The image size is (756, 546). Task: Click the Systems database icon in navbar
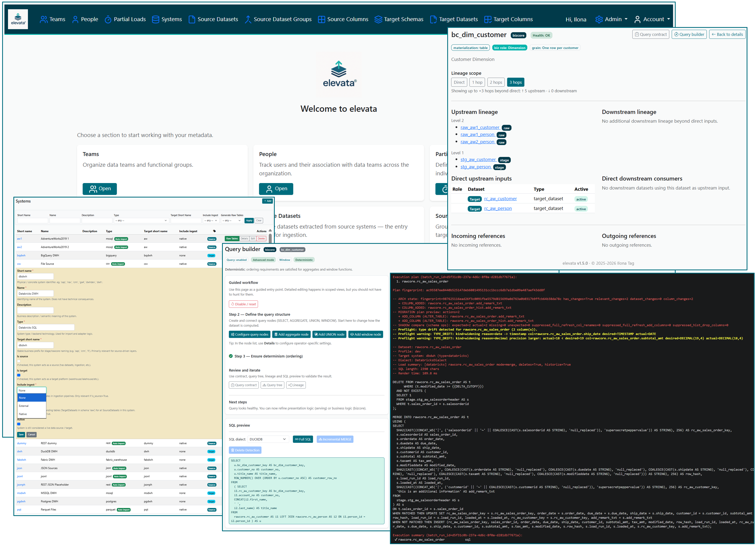point(155,20)
